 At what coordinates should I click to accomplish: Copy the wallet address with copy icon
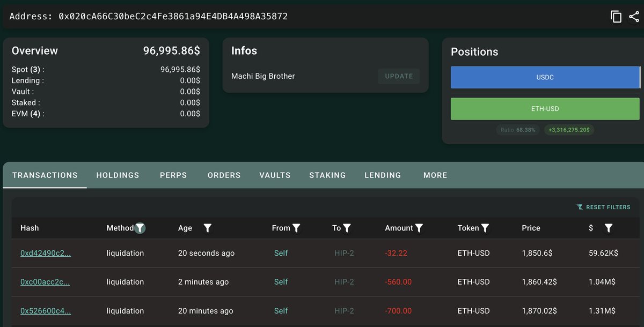pos(616,17)
